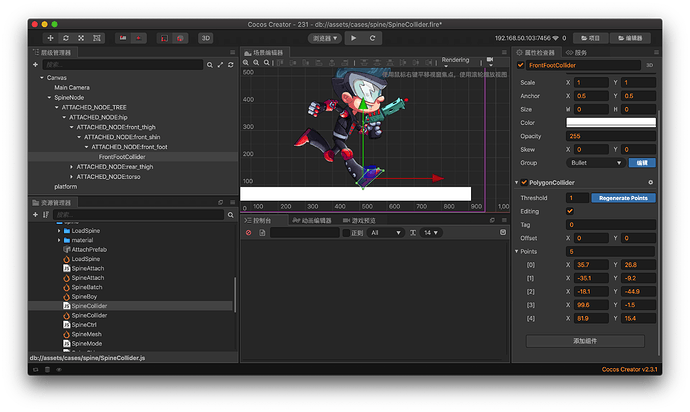Clear the console log

point(249,233)
